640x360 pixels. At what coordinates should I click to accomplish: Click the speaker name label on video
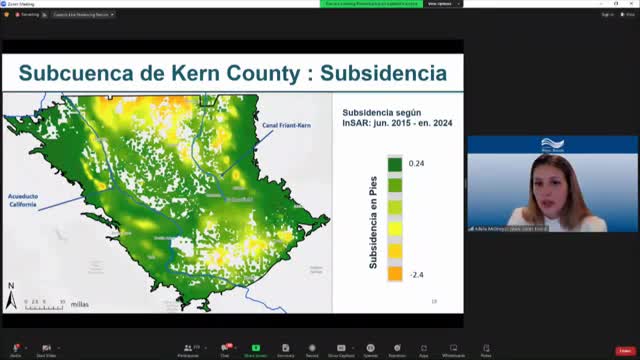coord(508,229)
